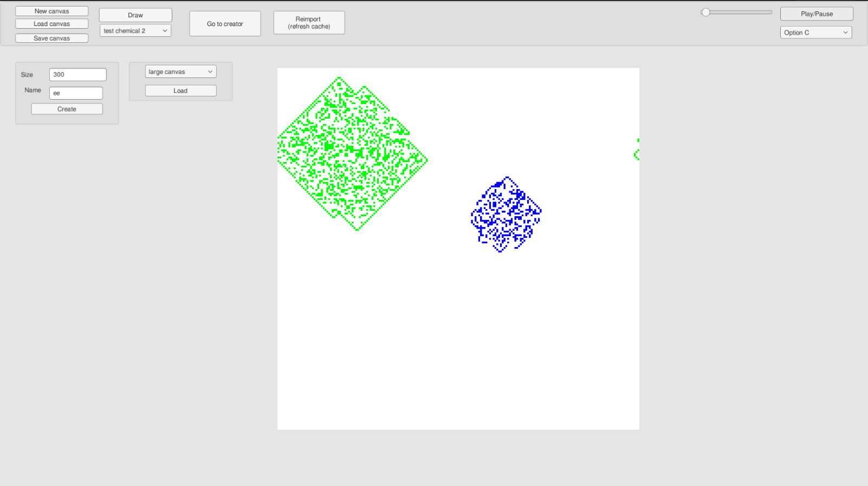Click the green diamond pattern on canvas
Viewport: 868px width, 486px height.
coord(352,154)
